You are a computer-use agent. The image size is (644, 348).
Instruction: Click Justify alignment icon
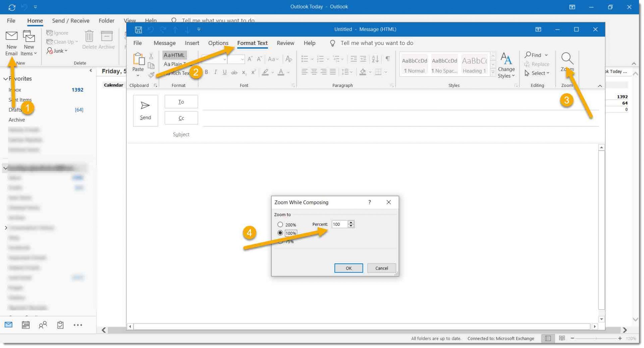tap(333, 72)
